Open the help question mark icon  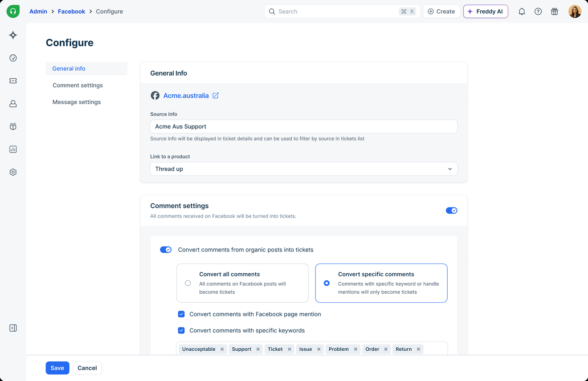point(538,12)
